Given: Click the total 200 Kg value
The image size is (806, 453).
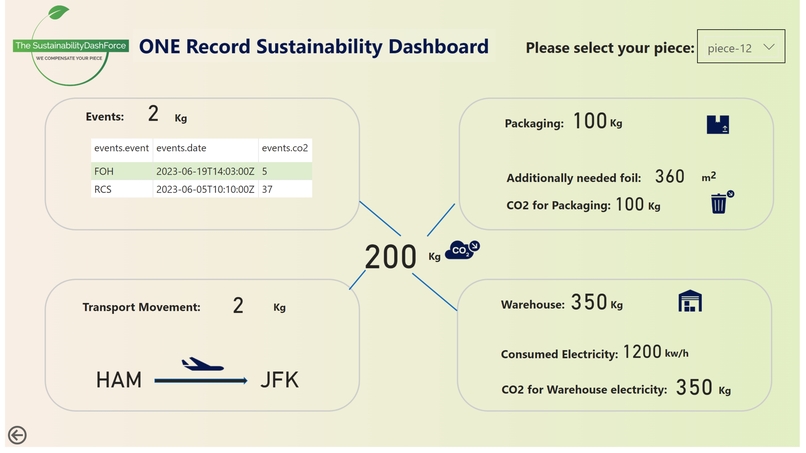Looking at the screenshot, I should (x=391, y=257).
